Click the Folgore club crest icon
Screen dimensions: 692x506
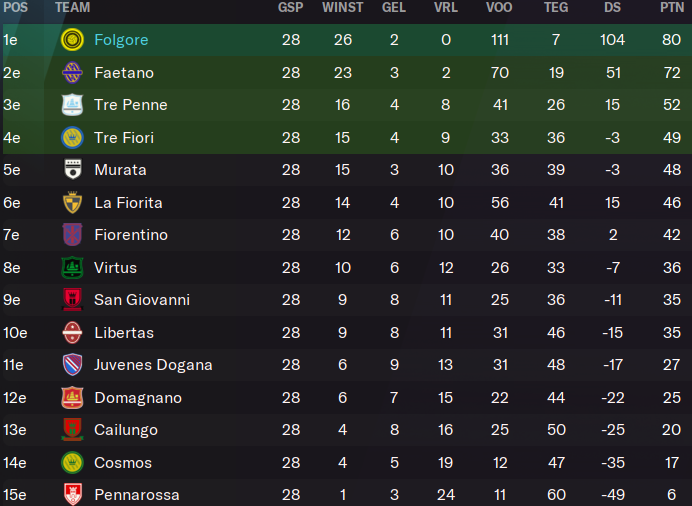point(72,40)
